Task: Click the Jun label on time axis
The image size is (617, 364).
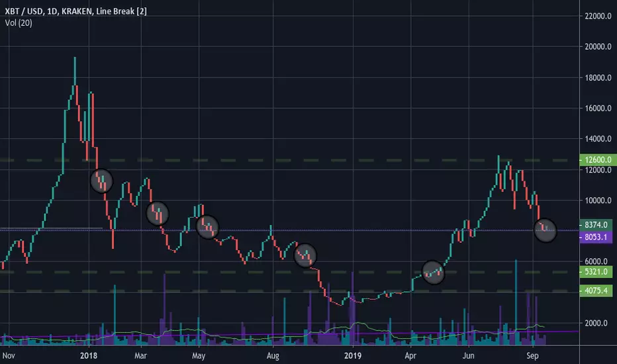Action: point(468,356)
